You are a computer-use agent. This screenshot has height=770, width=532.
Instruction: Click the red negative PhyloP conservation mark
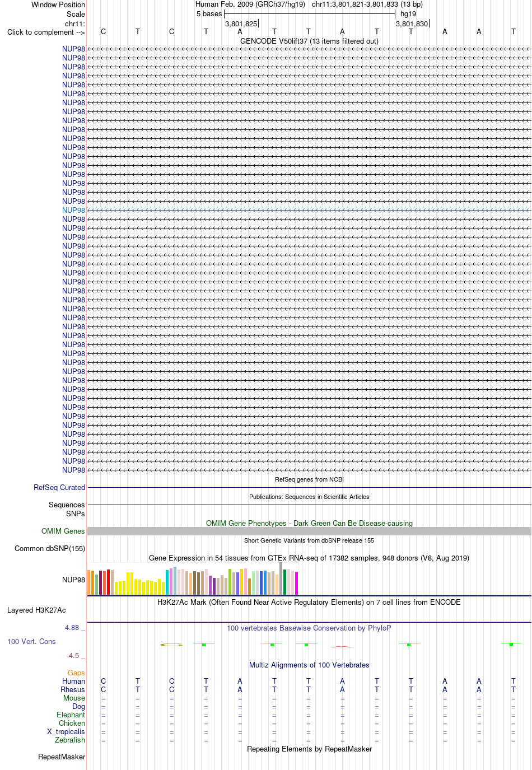click(x=341, y=647)
